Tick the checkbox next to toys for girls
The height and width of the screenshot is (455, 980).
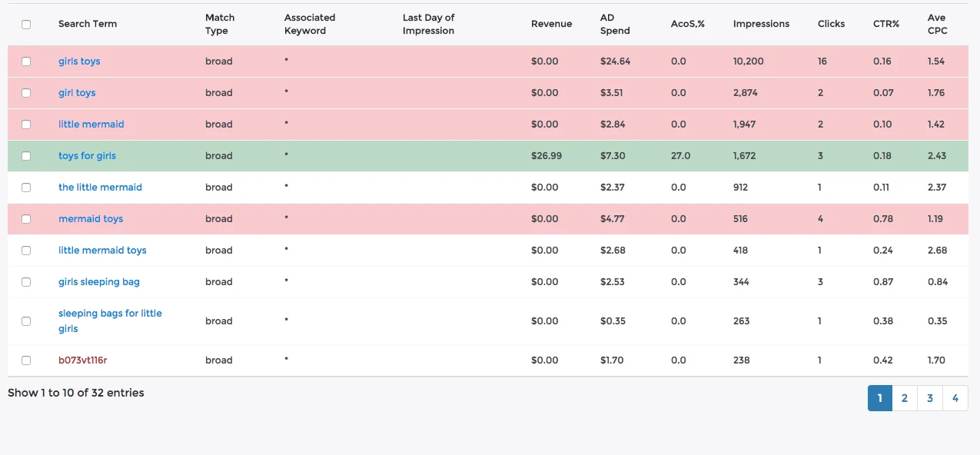[26, 156]
